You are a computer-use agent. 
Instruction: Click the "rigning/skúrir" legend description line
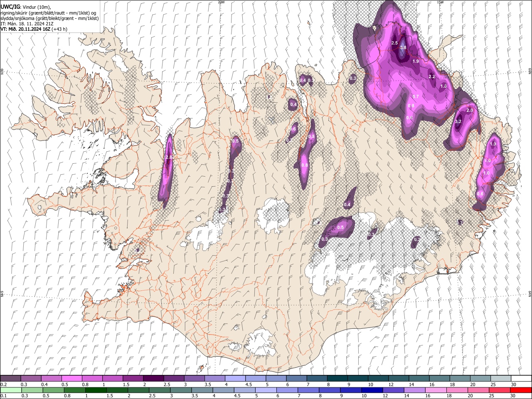48,13
